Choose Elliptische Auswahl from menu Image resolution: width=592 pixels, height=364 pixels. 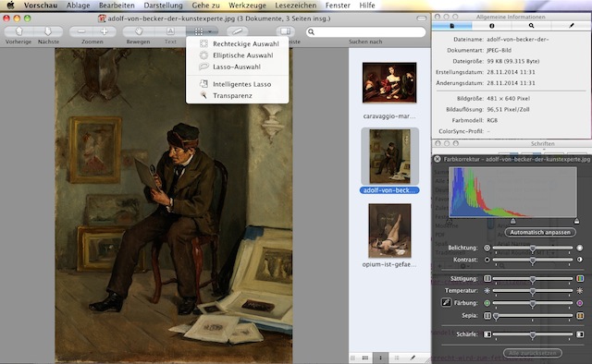pyautogui.click(x=238, y=55)
